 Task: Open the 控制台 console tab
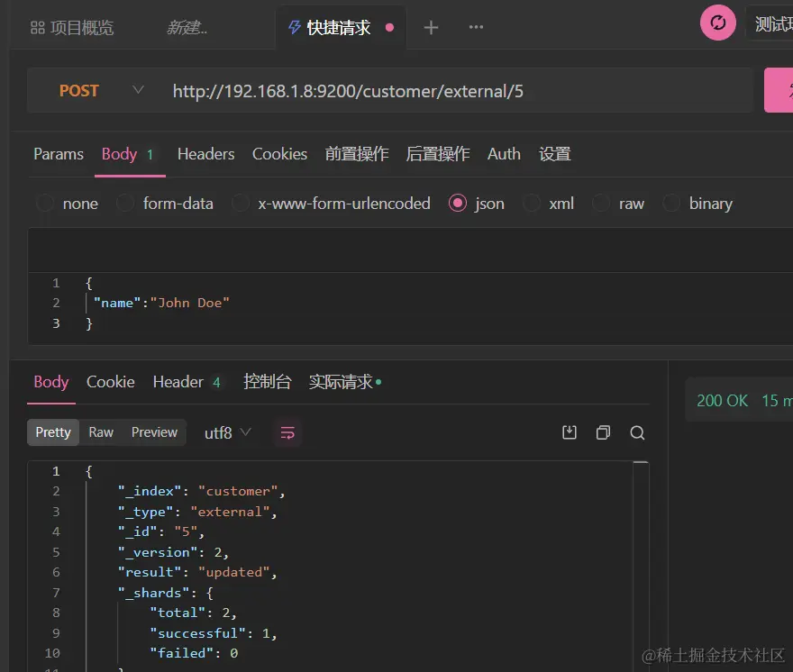[267, 382]
